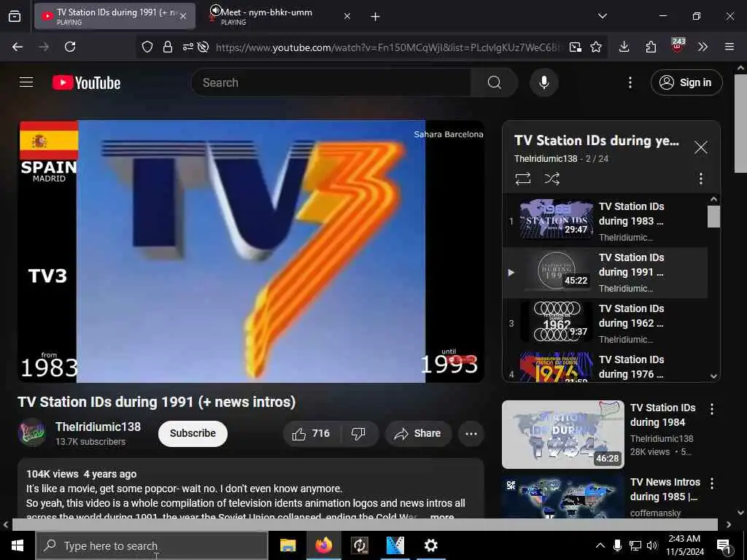Play TV Station IDs during 1976 playlist item
Screen dimensions: 747x560
[x=605, y=367]
